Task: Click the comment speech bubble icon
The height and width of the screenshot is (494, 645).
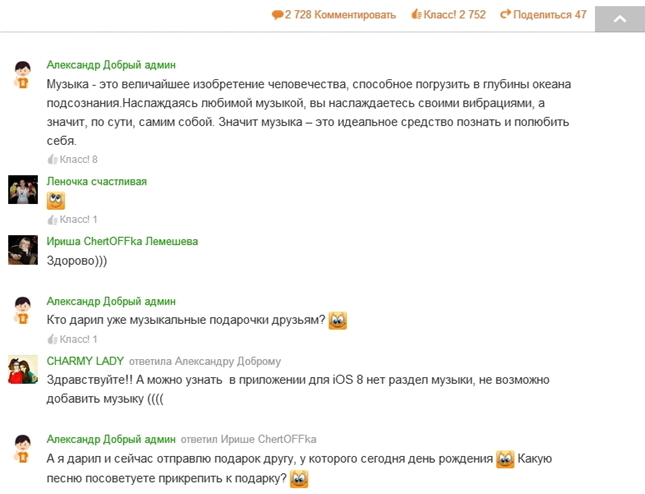Action: (x=277, y=15)
